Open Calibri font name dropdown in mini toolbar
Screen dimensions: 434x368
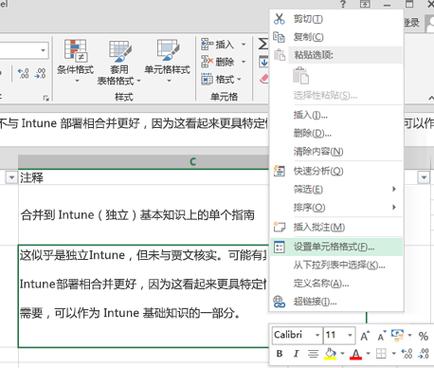click(x=317, y=335)
